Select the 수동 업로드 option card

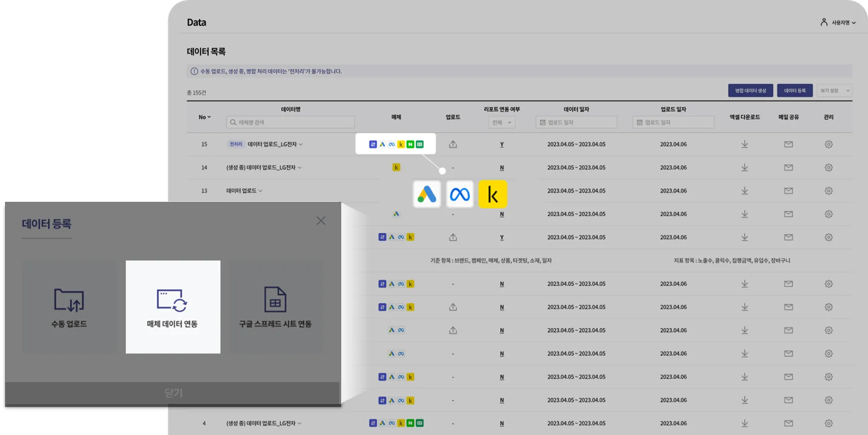pos(69,307)
